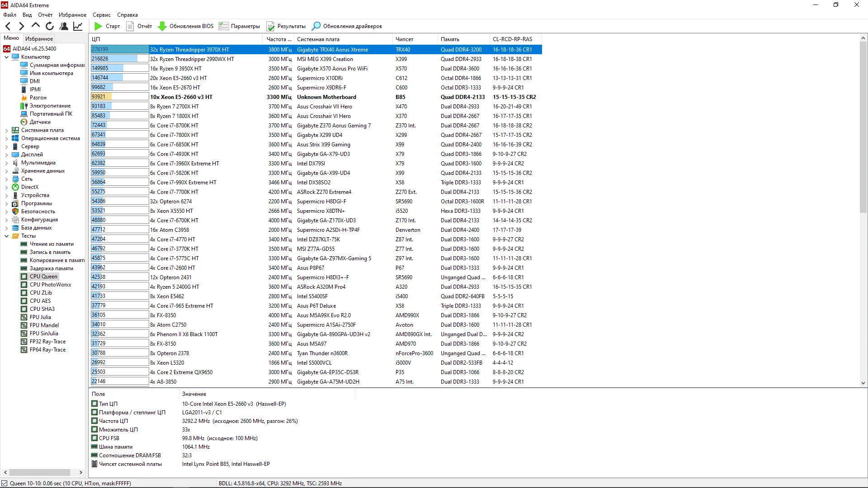
Task: Toggle the status bar Queen checkbox
Action: 5,483
